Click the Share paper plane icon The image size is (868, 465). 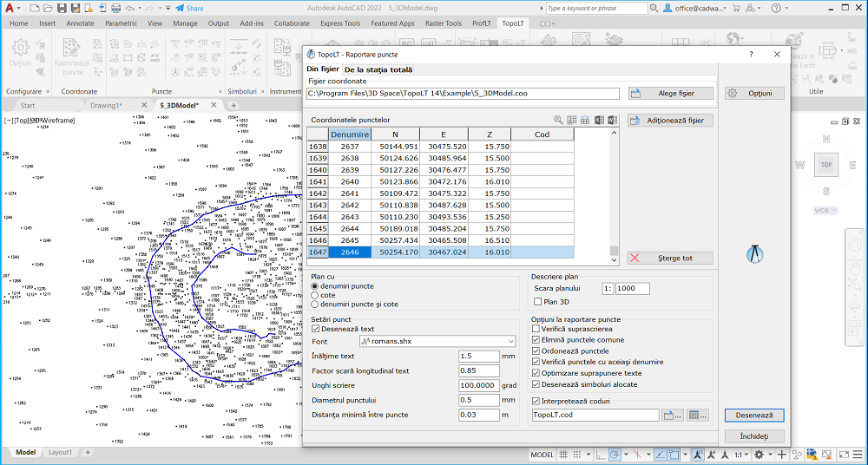(x=180, y=9)
